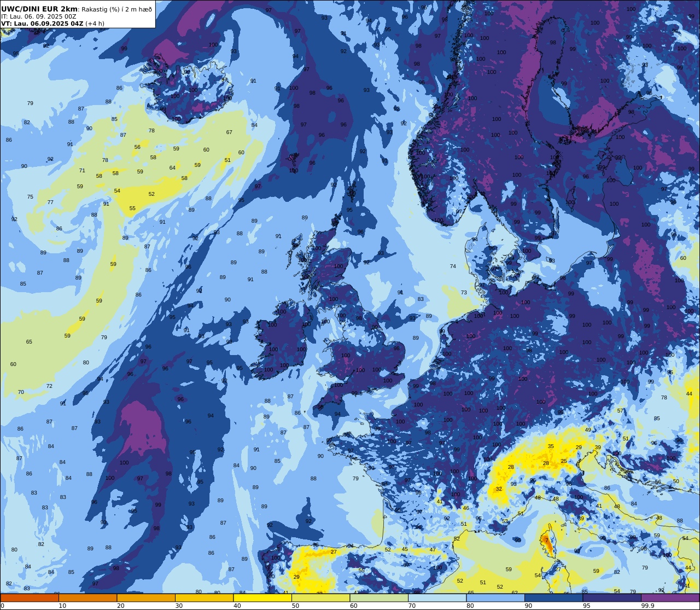Click the legend tick label '20'
The width and height of the screenshot is (700, 610).
click(x=121, y=606)
